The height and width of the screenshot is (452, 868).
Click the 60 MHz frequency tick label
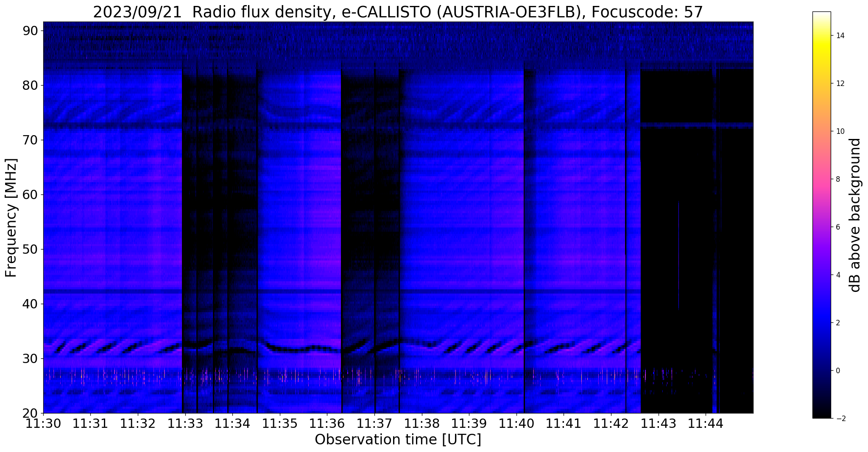(x=30, y=194)
